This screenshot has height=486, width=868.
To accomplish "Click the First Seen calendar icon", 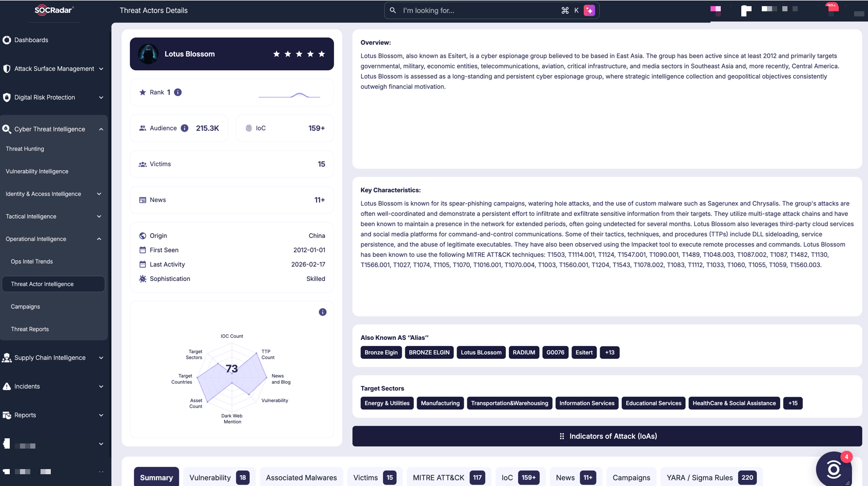I will tap(143, 250).
